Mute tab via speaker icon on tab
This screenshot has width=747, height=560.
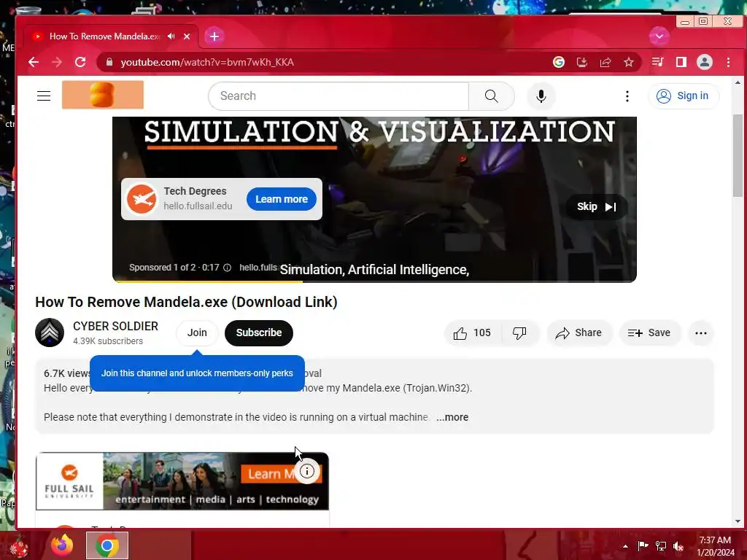pos(171,36)
